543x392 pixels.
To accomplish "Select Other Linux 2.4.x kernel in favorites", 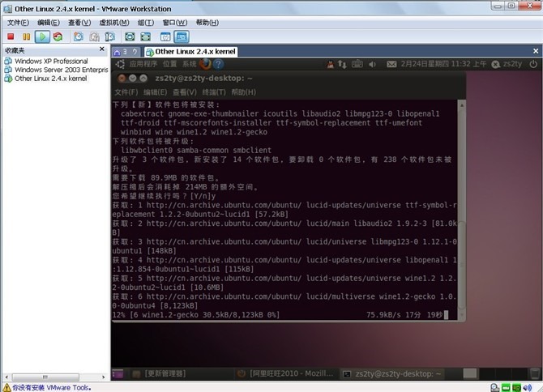I will pyautogui.click(x=45, y=79).
